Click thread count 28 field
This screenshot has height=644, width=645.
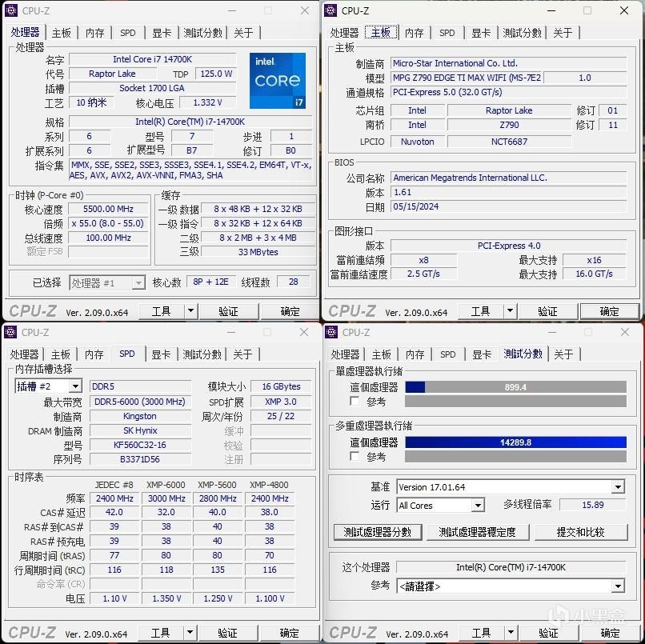pos(294,282)
